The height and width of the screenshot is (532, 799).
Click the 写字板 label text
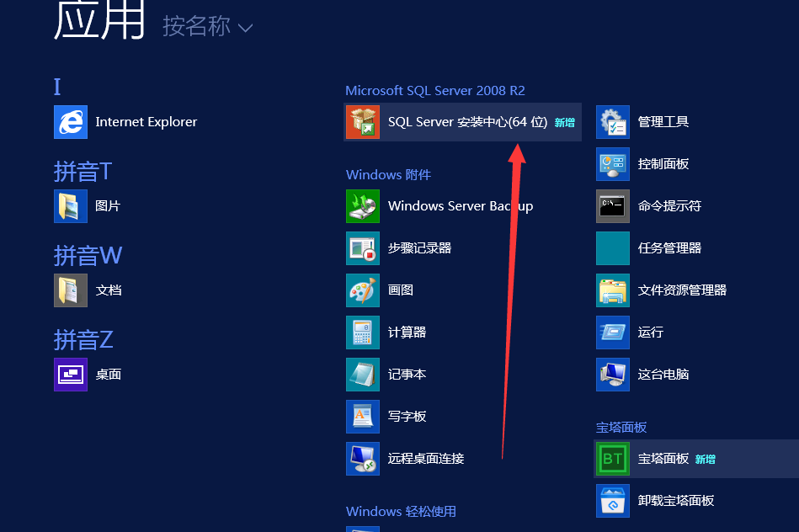407,417
